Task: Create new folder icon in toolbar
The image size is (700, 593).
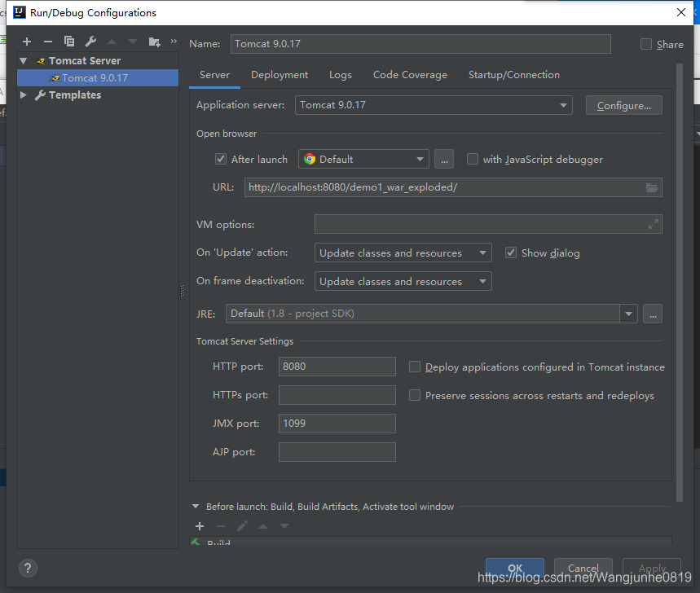Action: (155, 42)
